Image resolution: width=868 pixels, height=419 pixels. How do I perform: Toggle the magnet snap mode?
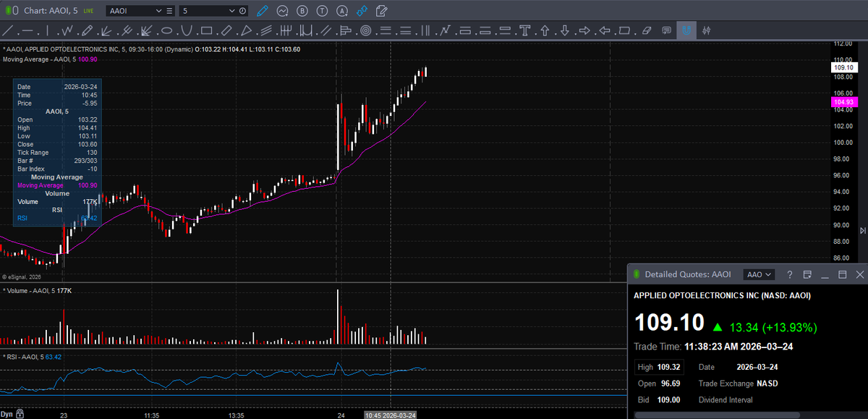click(x=686, y=30)
